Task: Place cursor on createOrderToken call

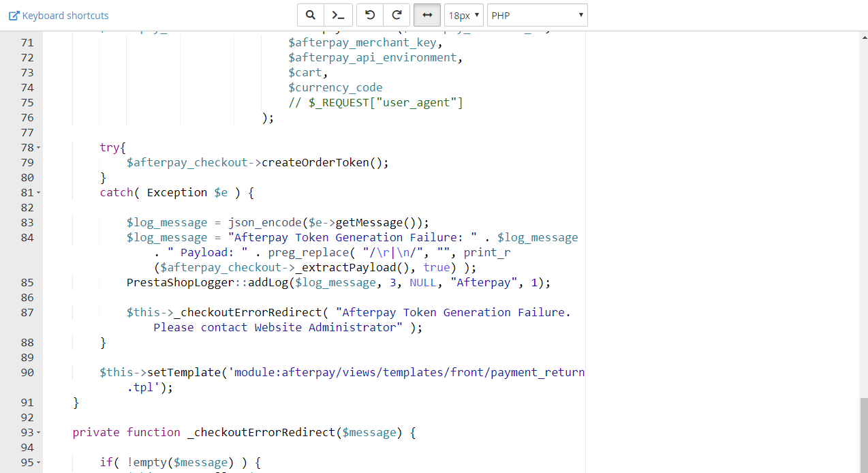Action: 324,163
